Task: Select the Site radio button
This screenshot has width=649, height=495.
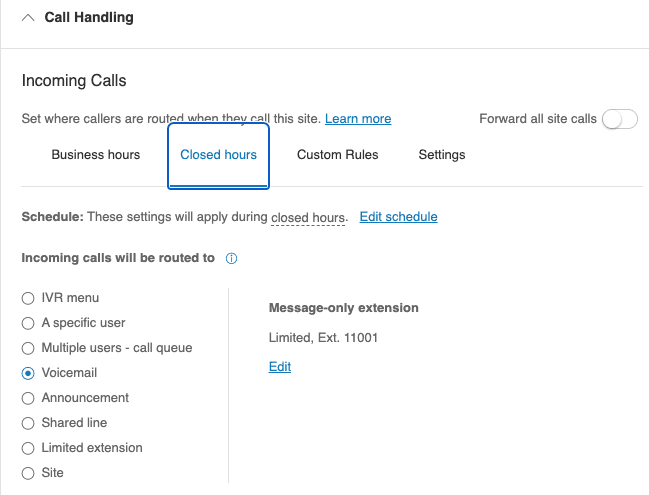Action: (x=28, y=473)
